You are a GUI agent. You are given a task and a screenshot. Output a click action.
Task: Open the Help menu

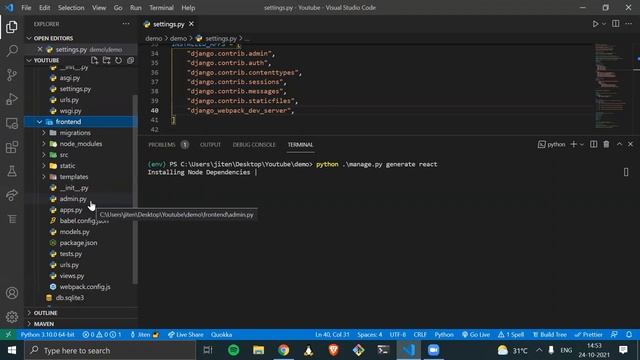point(188,8)
